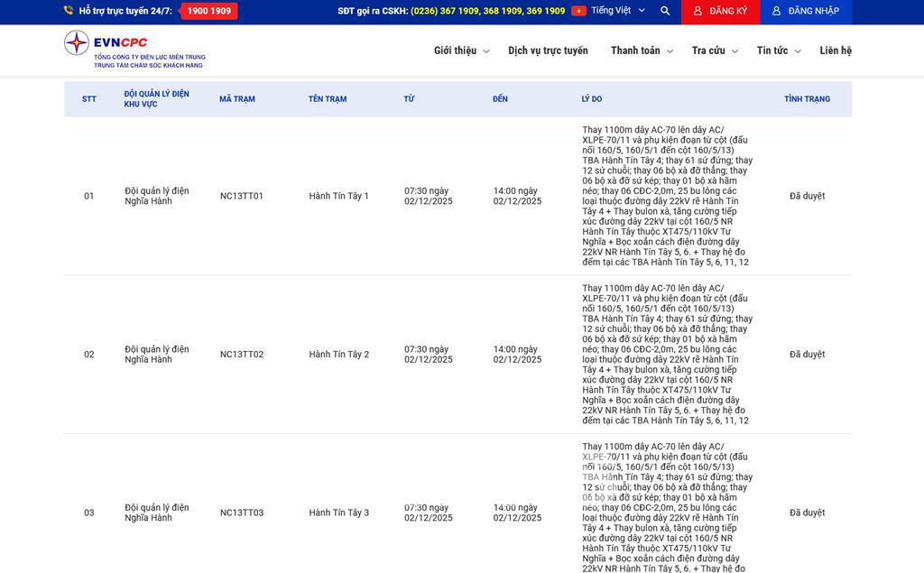
Task: Click Đã duyệt status in row 03
Action: point(807,513)
